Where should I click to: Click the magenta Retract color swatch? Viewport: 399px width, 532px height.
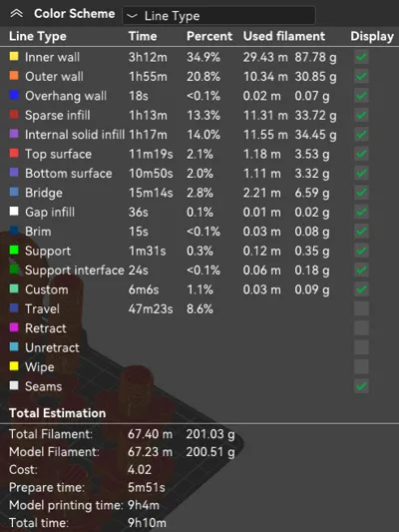[14, 327]
